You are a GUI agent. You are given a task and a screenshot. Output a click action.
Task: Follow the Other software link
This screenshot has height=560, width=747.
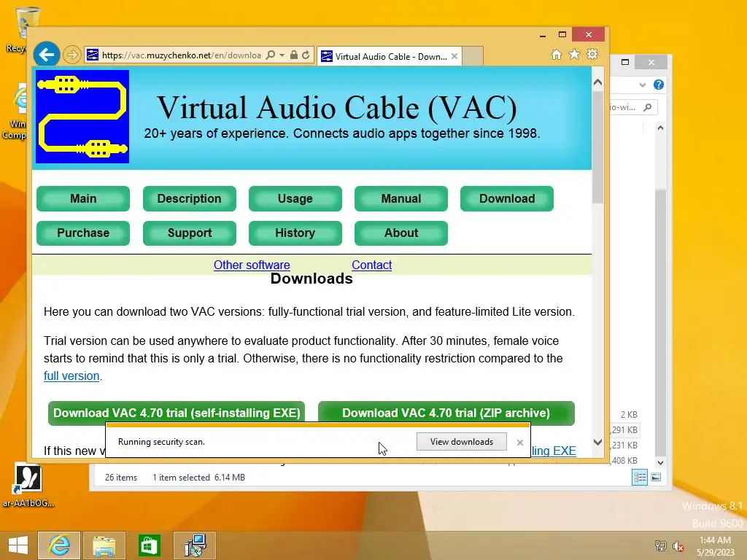coord(252,265)
